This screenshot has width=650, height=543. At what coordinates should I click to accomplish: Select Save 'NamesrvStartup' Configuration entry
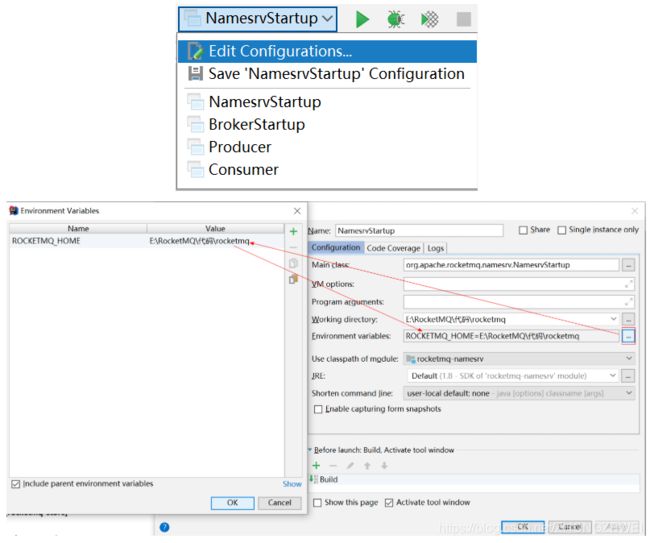pos(327,74)
